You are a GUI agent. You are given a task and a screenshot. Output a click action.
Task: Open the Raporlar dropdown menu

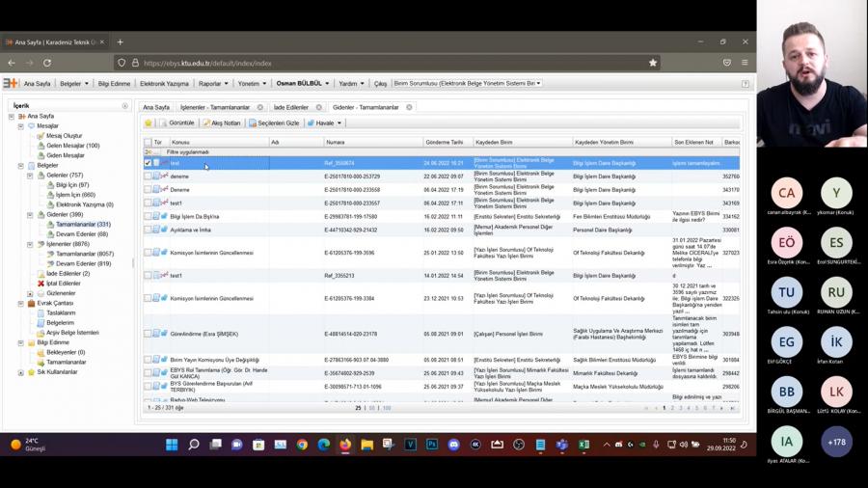pos(213,84)
